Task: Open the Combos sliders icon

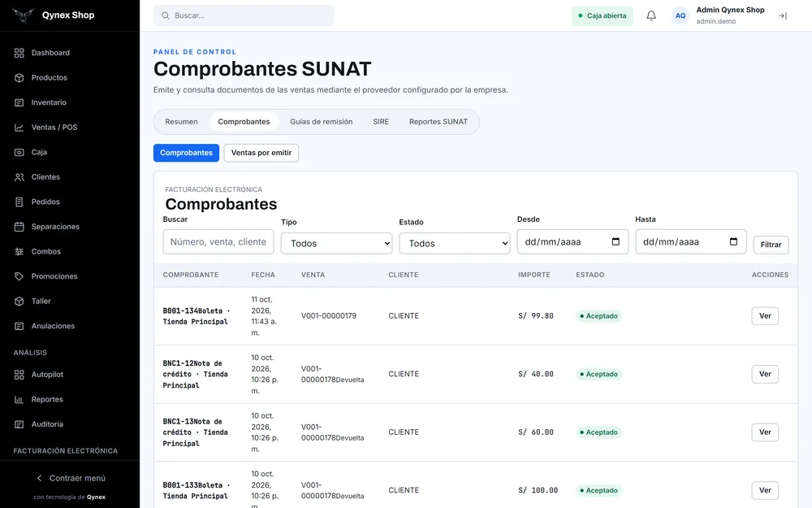Action: click(x=19, y=251)
